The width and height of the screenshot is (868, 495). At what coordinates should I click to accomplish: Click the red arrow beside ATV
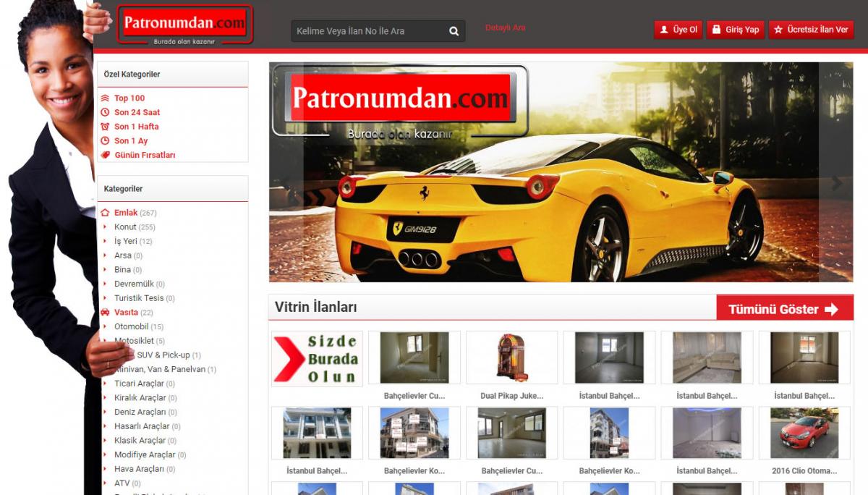106,483
